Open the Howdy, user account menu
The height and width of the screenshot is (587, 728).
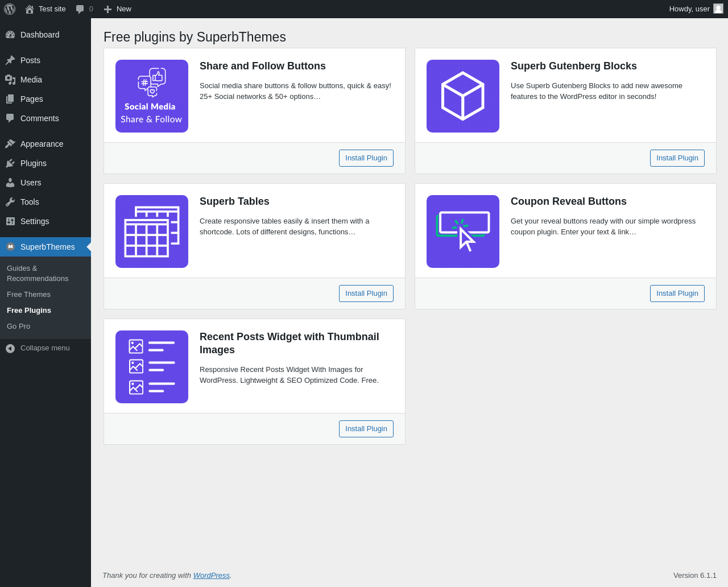click(696, 9)
